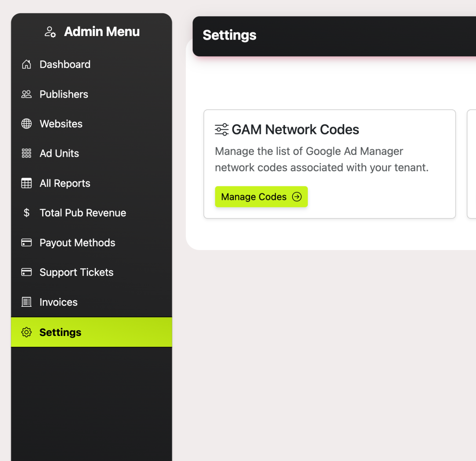Select Ad Units in the sidebar
The height and width of the screenshot is (461, 476).
point(92,153)
